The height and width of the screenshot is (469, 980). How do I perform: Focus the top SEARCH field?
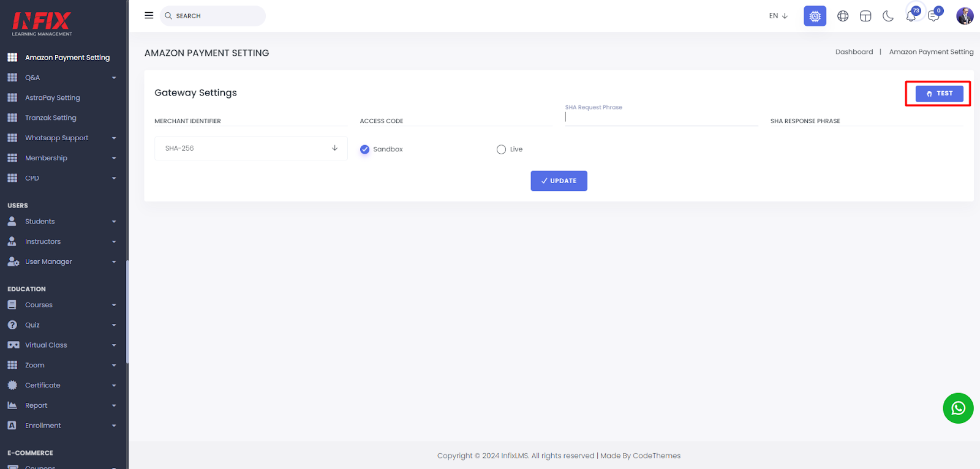pyautogui.click(x=213, y=16)
